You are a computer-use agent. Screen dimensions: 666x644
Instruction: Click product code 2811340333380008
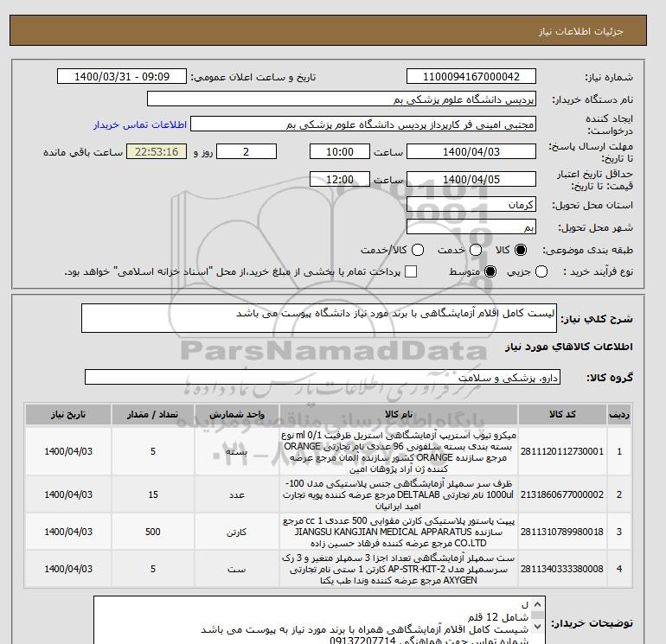(x=562, y=569)
